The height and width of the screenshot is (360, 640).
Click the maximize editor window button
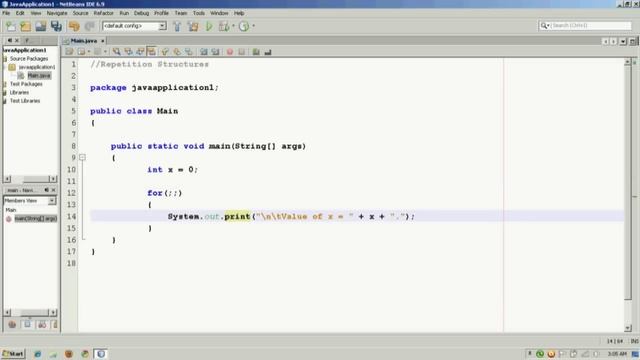click(632, 41)
